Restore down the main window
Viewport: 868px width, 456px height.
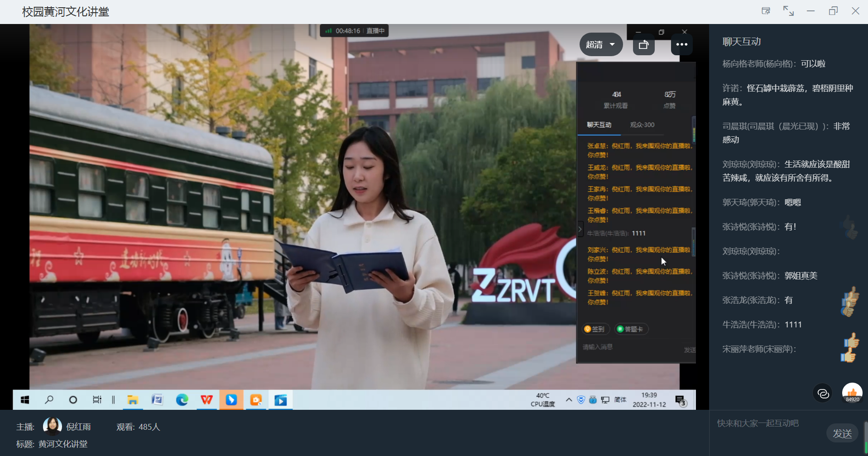tap(833, 11)
